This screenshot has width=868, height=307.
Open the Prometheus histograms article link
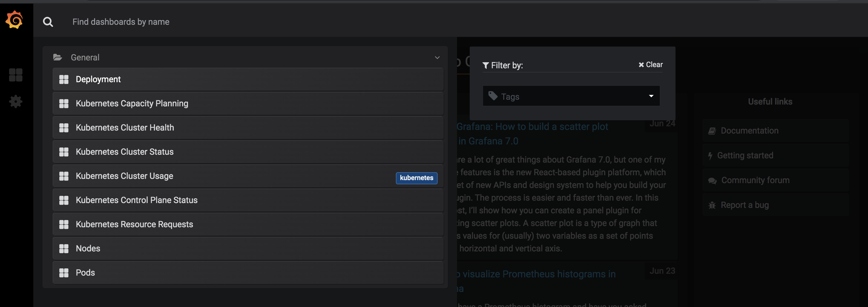(536, 281)
